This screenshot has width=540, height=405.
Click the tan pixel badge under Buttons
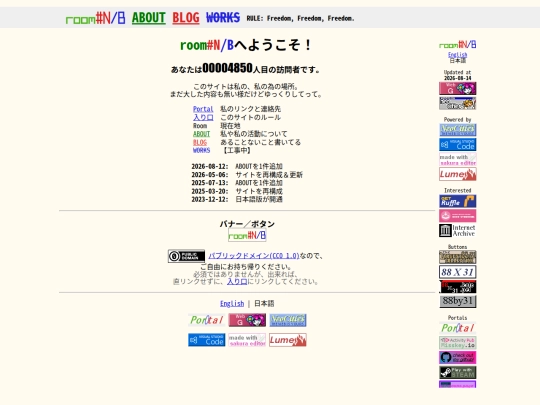tap(458, 257)
